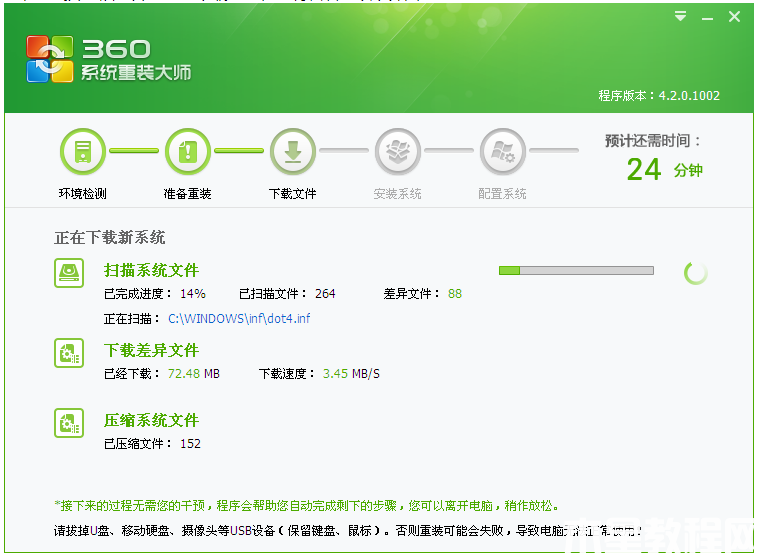
Task: Select the 安装系统 step label
Action: (x=398, y=194)
